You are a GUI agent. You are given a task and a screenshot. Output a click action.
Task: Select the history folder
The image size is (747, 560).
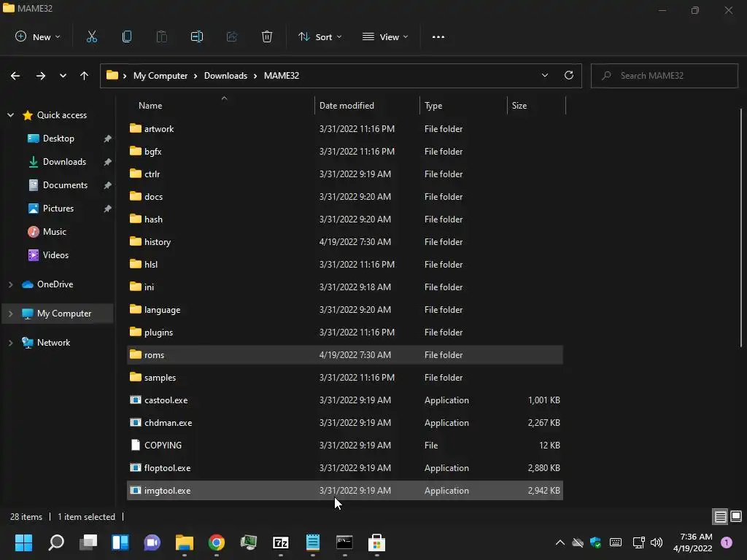click(345, 242)
